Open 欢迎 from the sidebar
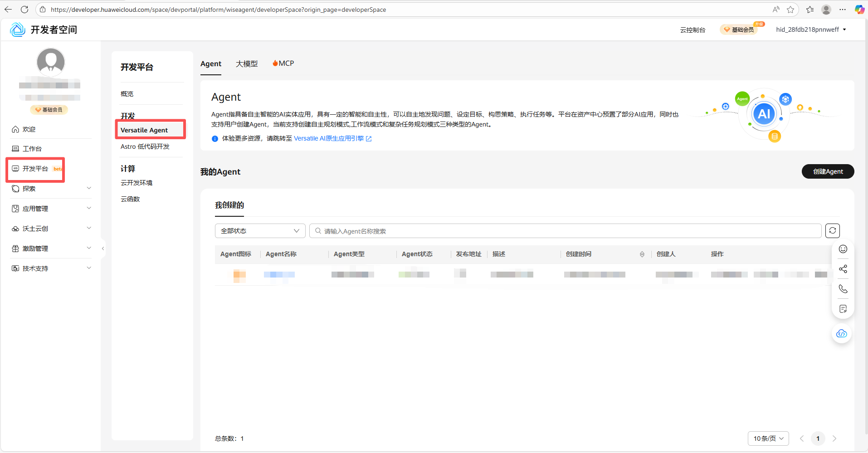 pos(29,129)
